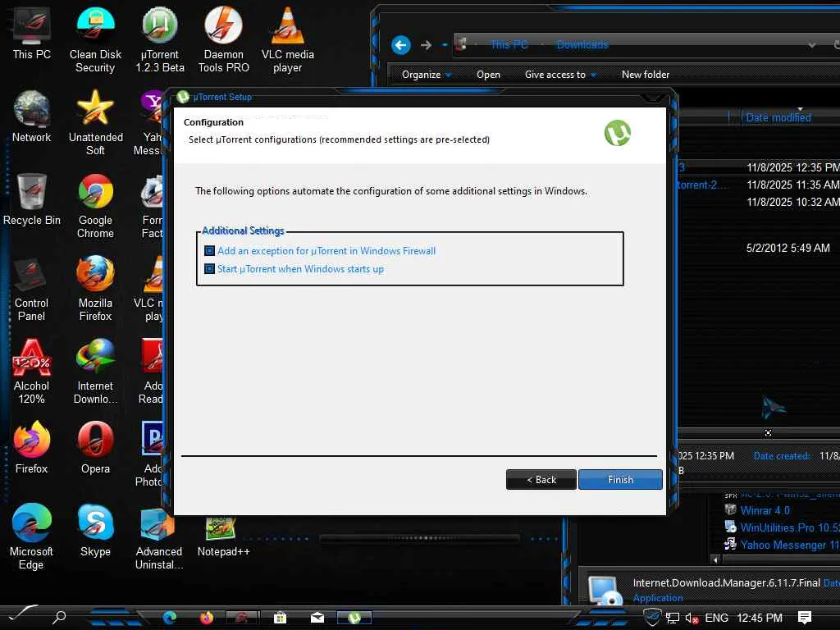840x630 pixels.
Task: Open VLC media player desktop icon
Action: pyautogui.click(x=288, y=39)
